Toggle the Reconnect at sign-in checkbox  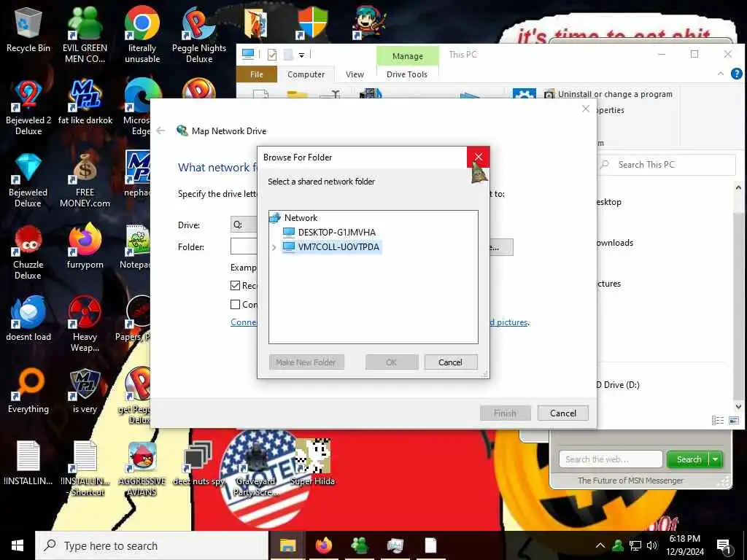[235, 285]
